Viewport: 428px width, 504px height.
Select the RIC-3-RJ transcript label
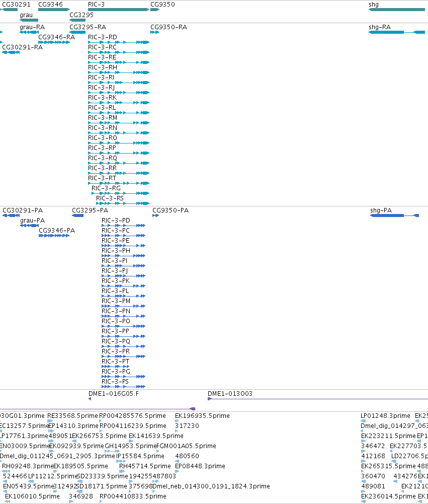pos(102,88)
